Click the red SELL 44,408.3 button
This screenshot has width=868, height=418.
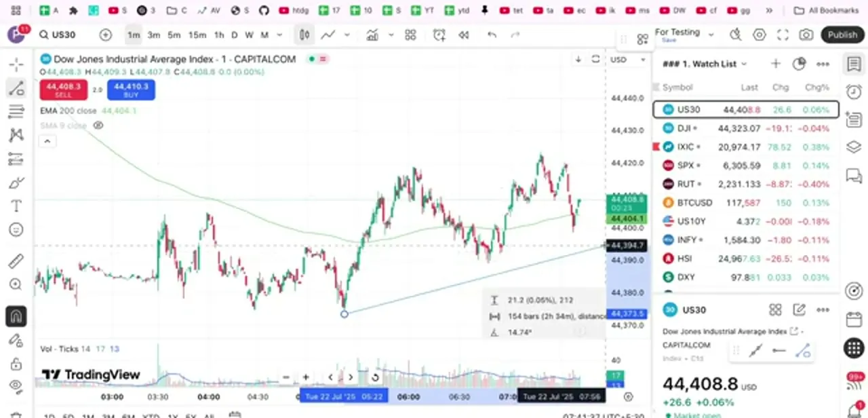pos(63,90)
